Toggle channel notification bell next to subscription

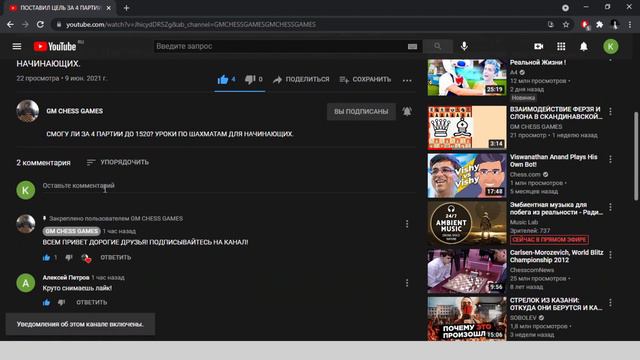407,111
